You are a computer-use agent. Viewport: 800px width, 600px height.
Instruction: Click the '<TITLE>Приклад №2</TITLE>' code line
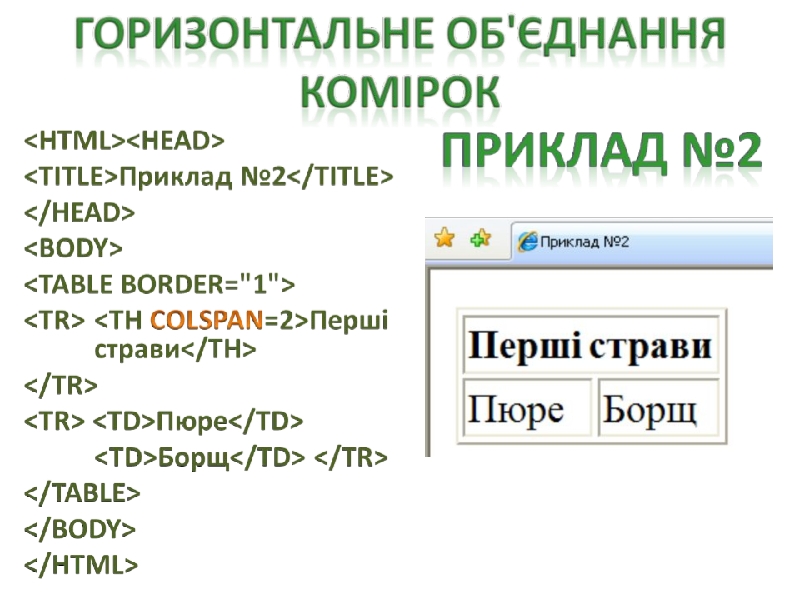[209, 177]
